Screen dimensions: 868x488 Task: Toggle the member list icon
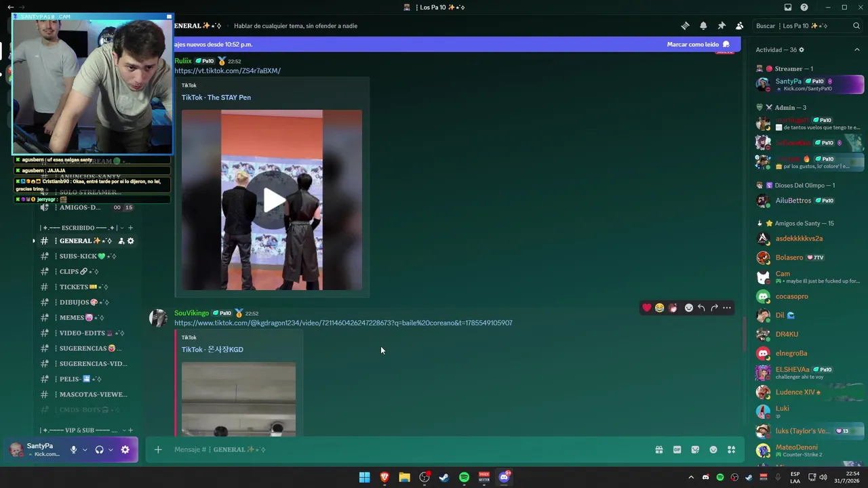(739, 26)
